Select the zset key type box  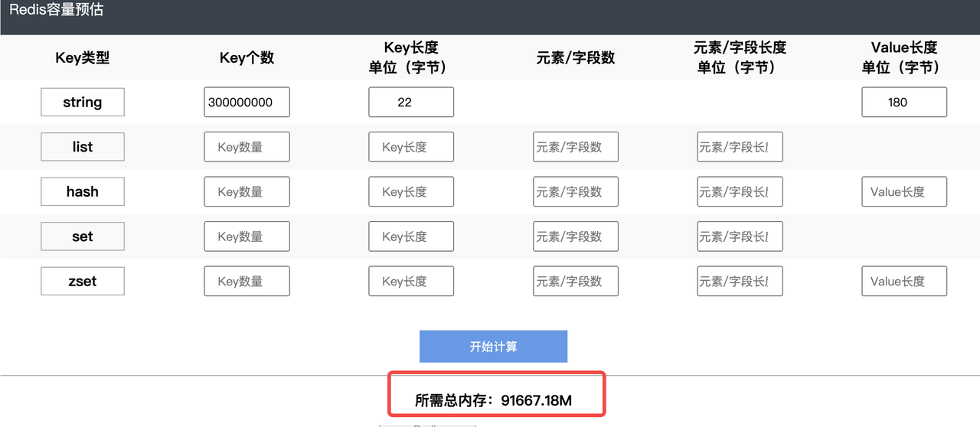(83, 281)
